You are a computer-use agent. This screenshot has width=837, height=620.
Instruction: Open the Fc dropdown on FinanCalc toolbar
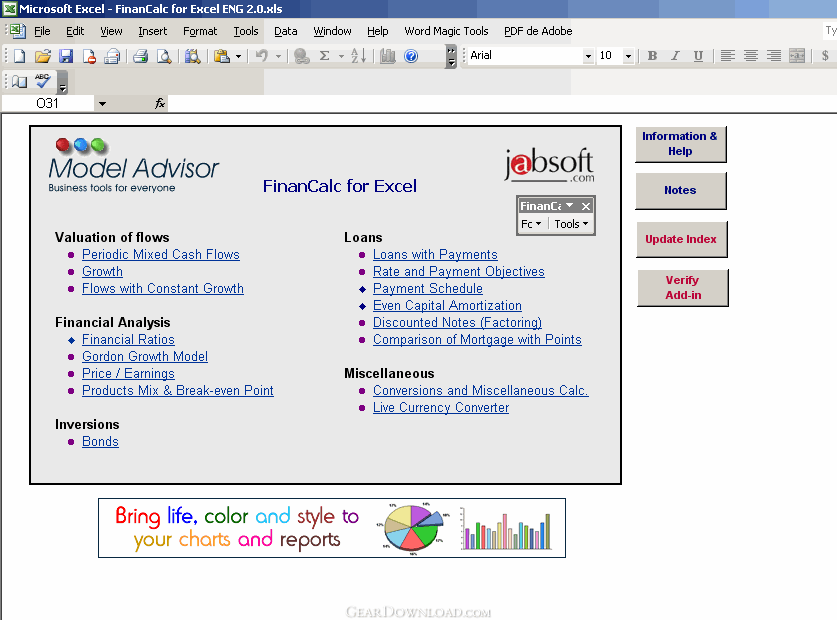click(x=531, y=224)
